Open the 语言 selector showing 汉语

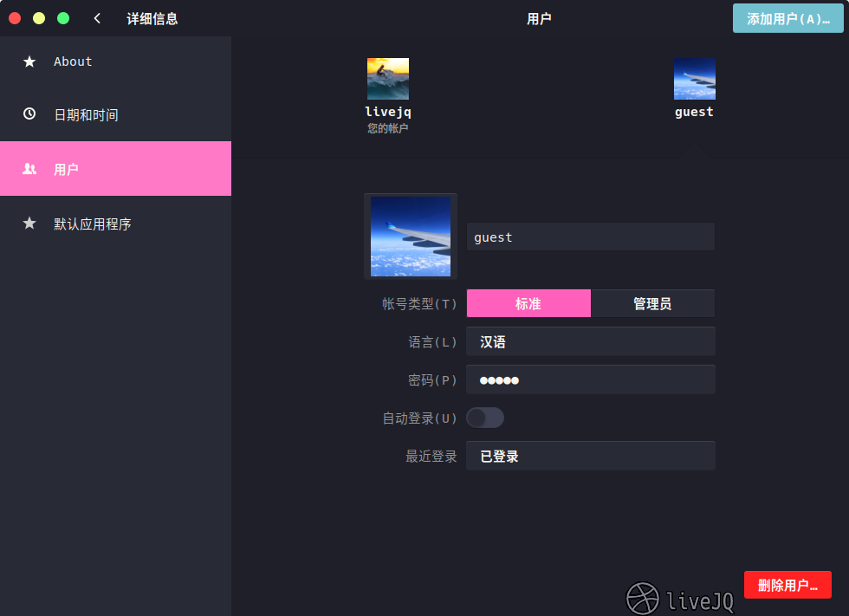pyautogui.click(x=590, y=342)
